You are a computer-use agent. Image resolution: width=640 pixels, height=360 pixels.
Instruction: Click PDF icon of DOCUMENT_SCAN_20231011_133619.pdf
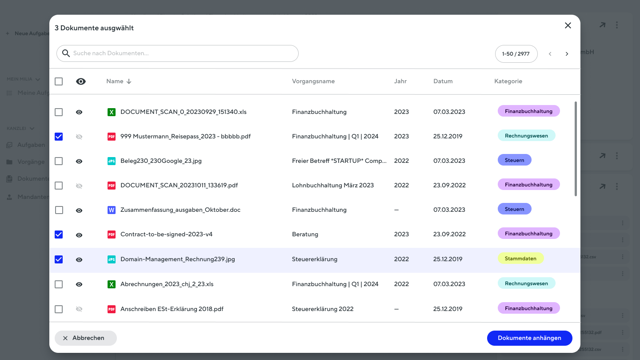click(x=111, y=185)
